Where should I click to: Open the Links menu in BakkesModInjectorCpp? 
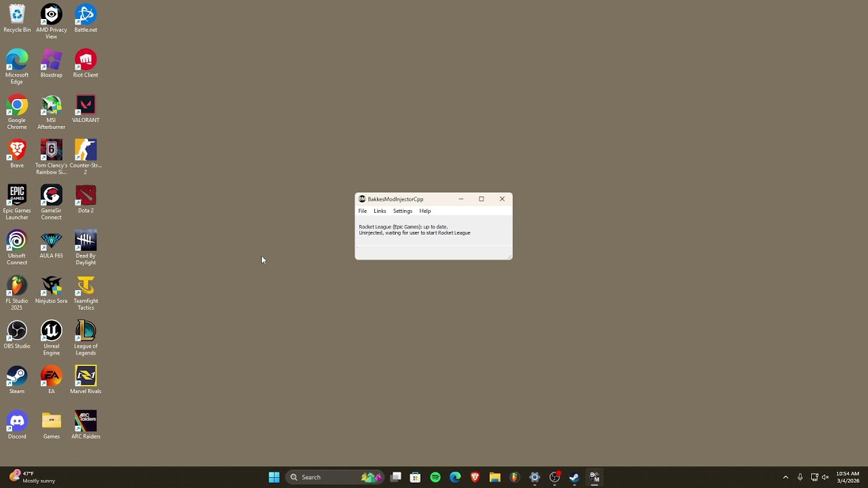point(380,211)
